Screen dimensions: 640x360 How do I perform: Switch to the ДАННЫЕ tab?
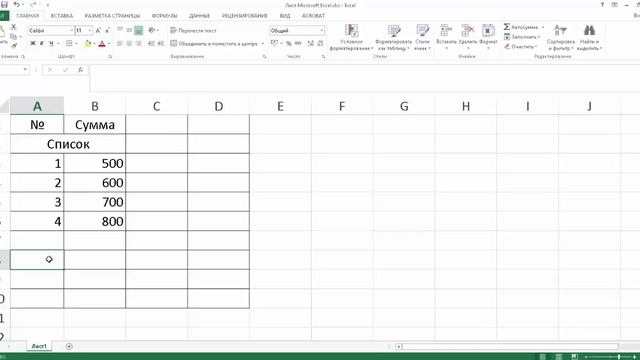click(x=200, y=16)
